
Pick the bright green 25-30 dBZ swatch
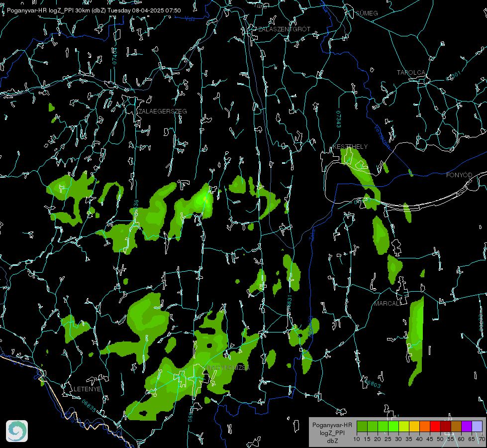393,426
